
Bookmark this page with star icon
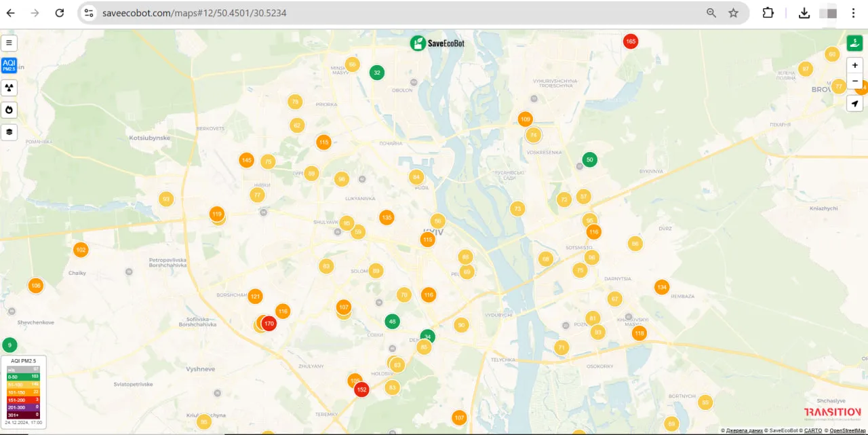coord(733,13)
